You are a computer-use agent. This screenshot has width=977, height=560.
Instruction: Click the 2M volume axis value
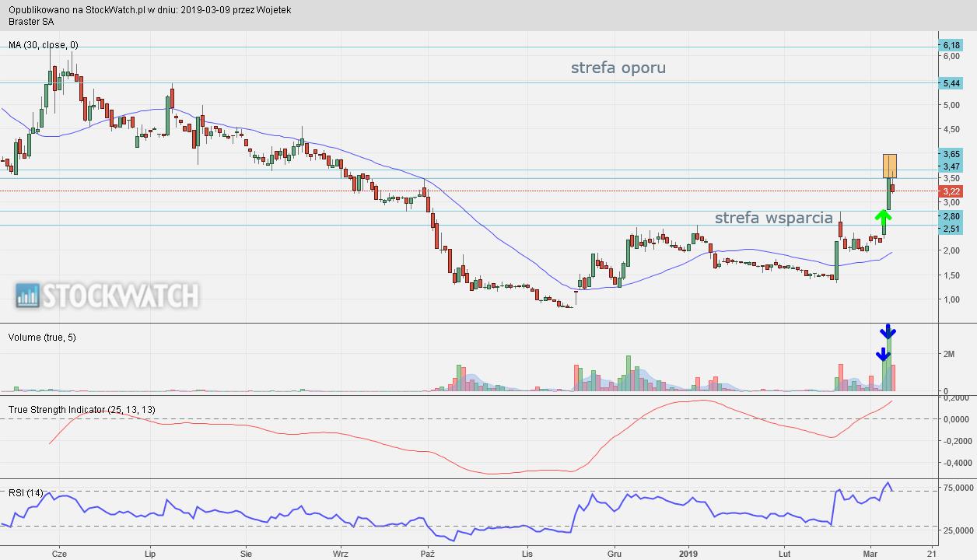949,354
